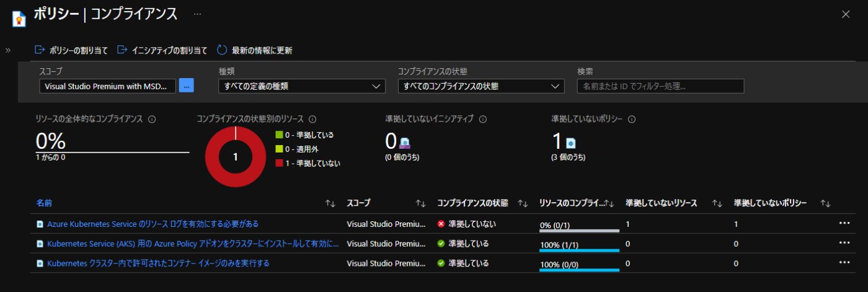Click green status icon in アドオン row
This screenshot has height=292, width=868.
(x=441, y=244)
